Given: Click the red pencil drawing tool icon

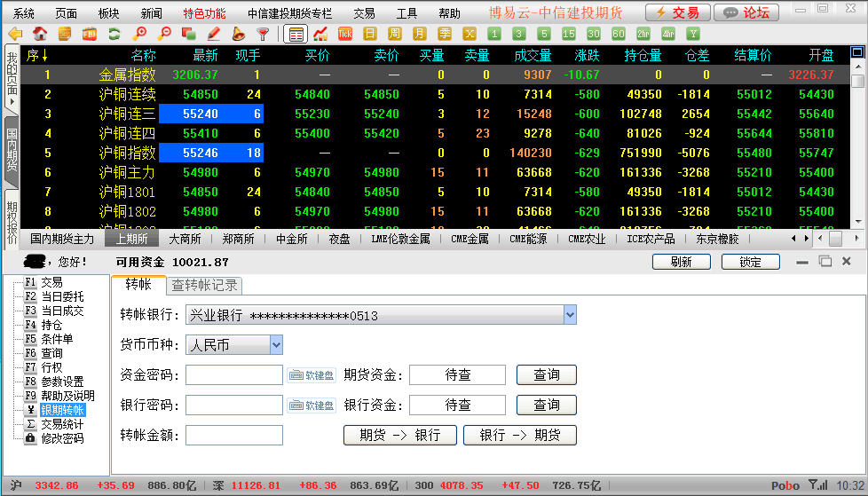Looking at the screenshot, I should (213, 34).
